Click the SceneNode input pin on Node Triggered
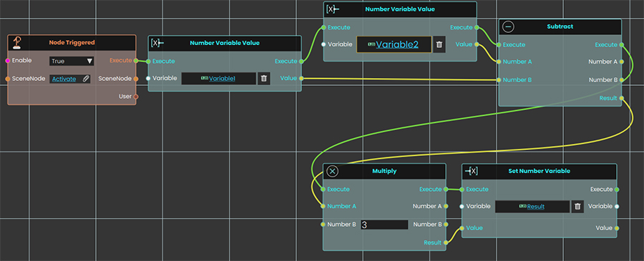The height and width of the screenshot is (261, 644). 8,79
